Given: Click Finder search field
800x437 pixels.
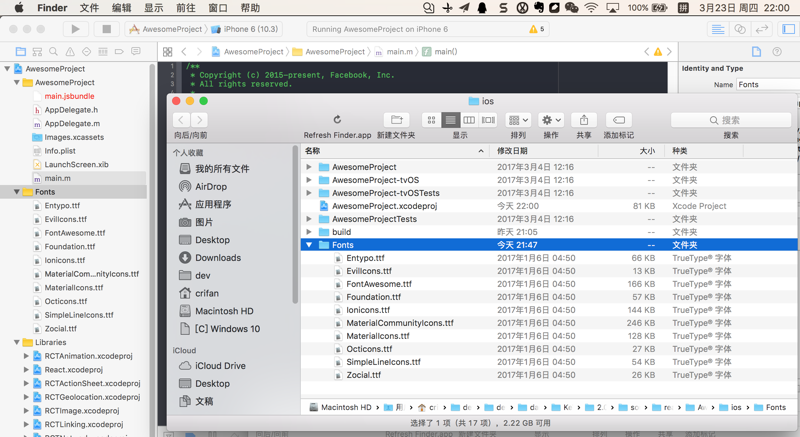Looking at the screenshot, I should [731, 120].
